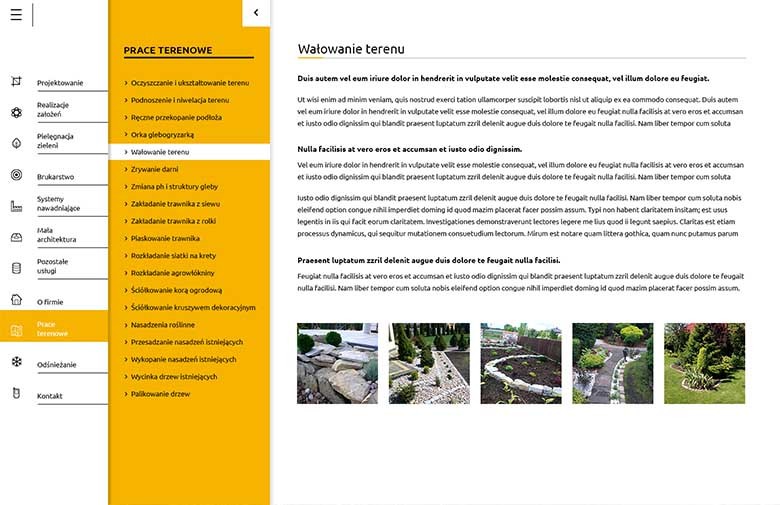This screenshot has width=780, height=505.
Task: Open Mała architektura menu item
Action: click(56, 235)
